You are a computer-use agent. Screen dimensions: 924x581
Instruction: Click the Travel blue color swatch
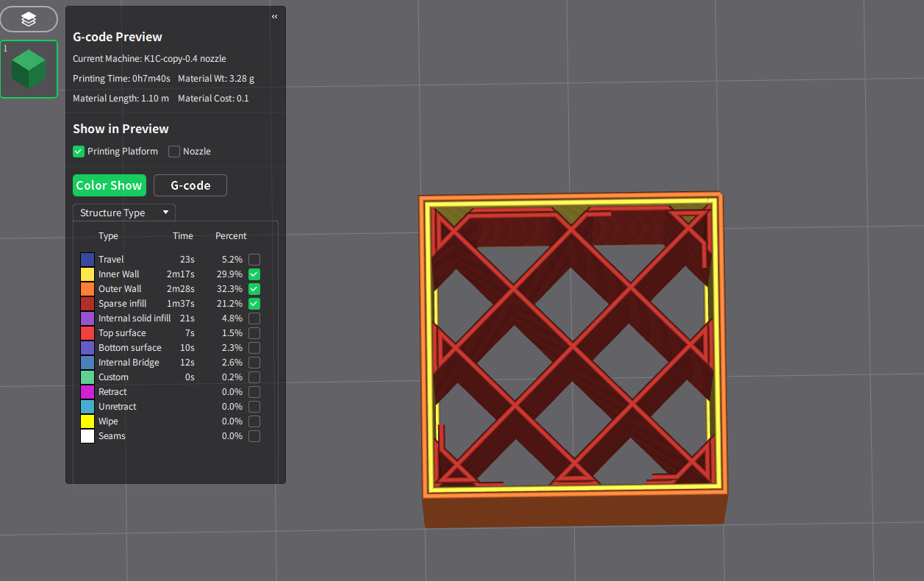tap(87, 260)
